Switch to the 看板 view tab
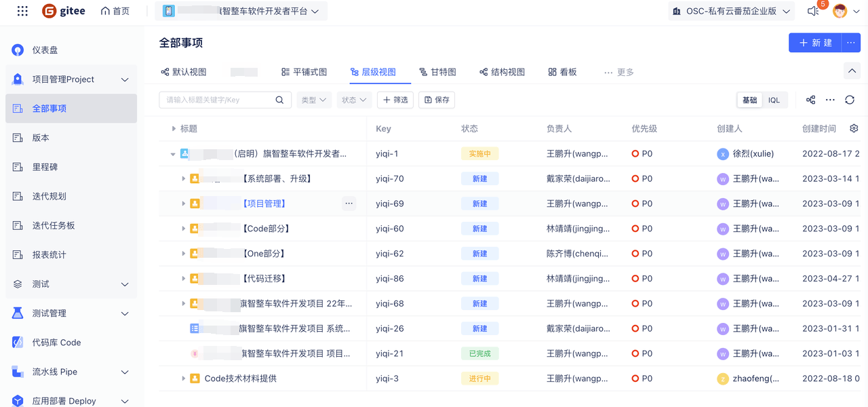 tap(562, 72)
